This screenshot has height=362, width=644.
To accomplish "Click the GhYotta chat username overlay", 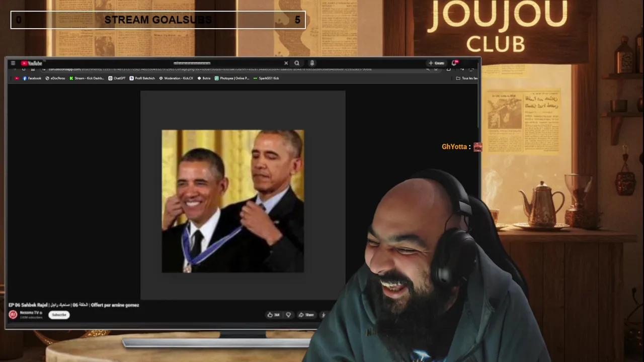I will [454, 147].
